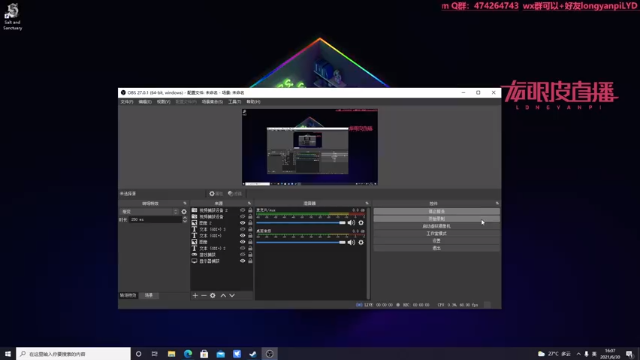
Task: Hide the 图像 2 source
Action: tap(242, 223)
